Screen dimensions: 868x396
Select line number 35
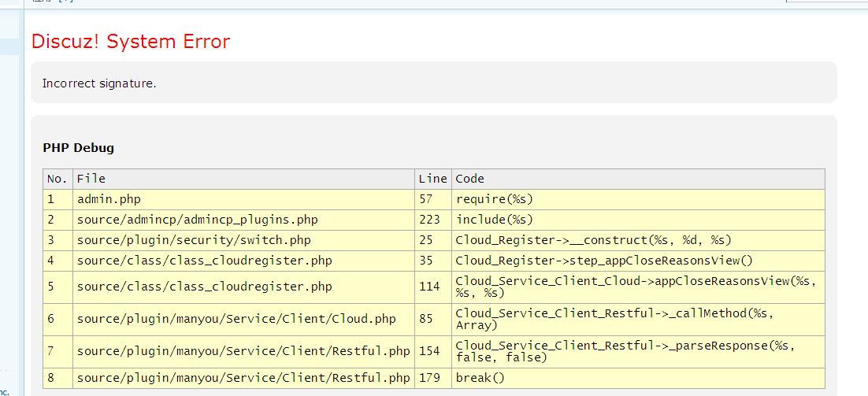(x=433, y=261)
